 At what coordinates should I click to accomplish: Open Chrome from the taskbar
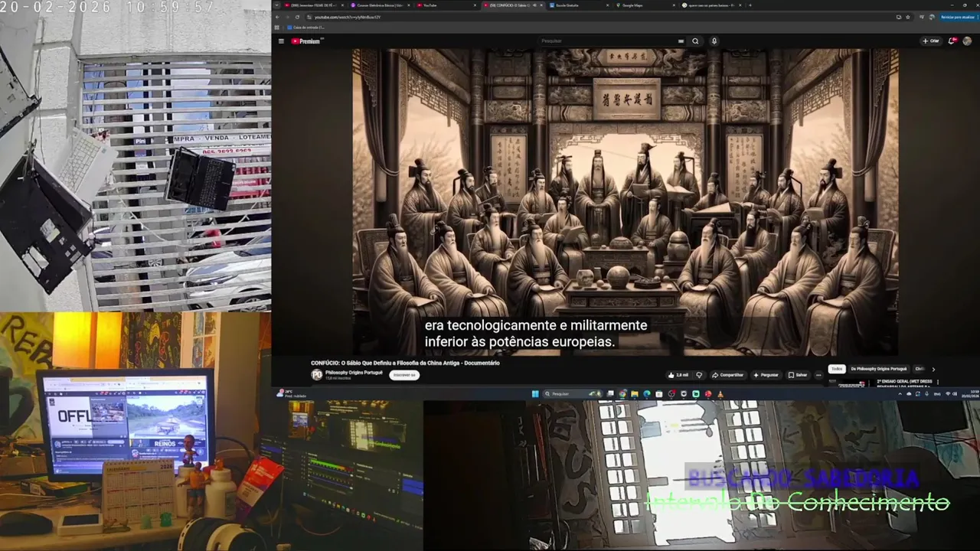[622, 393]
